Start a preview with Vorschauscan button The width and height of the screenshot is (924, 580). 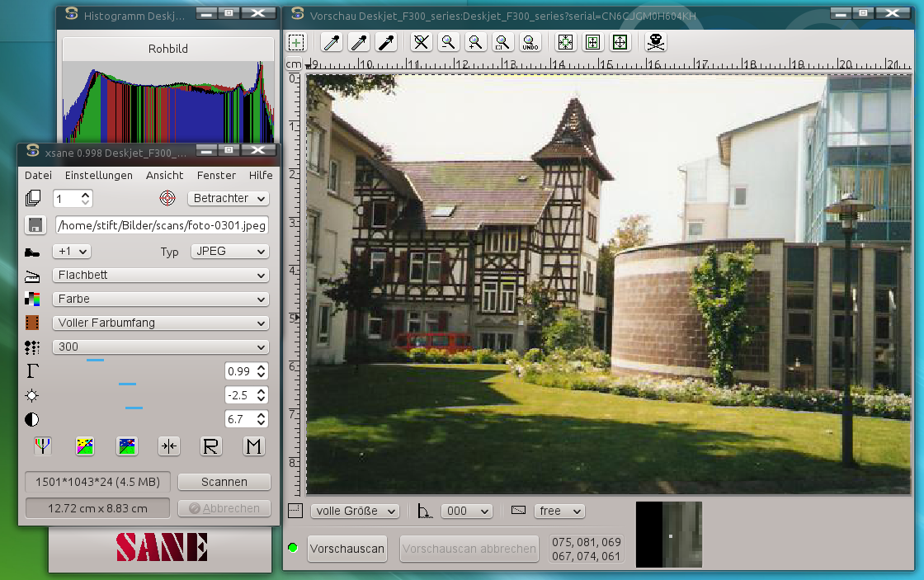347,549
